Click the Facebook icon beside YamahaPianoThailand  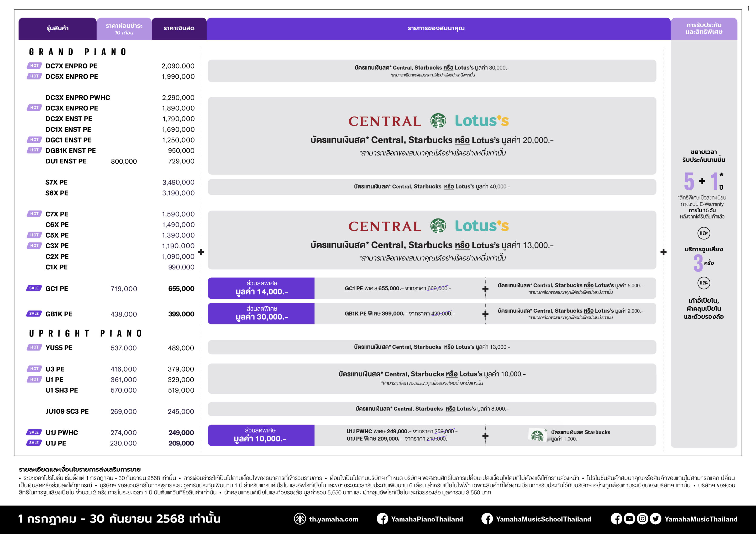tap(382, 519)
